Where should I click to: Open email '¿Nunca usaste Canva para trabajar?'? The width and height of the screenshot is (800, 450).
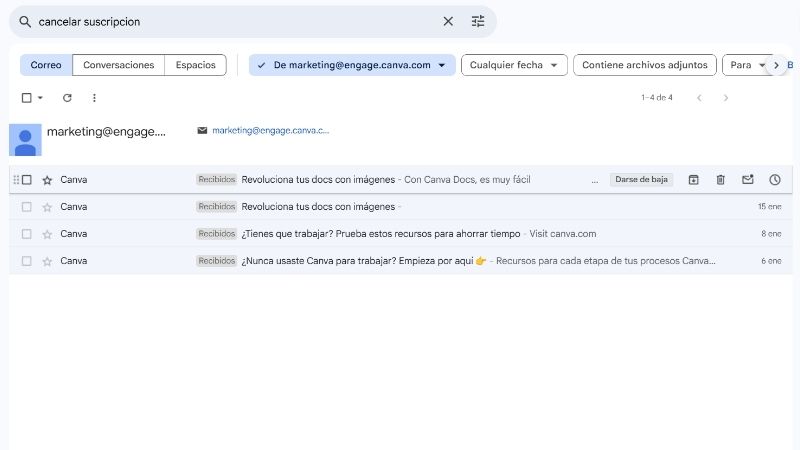coord(401,261)
